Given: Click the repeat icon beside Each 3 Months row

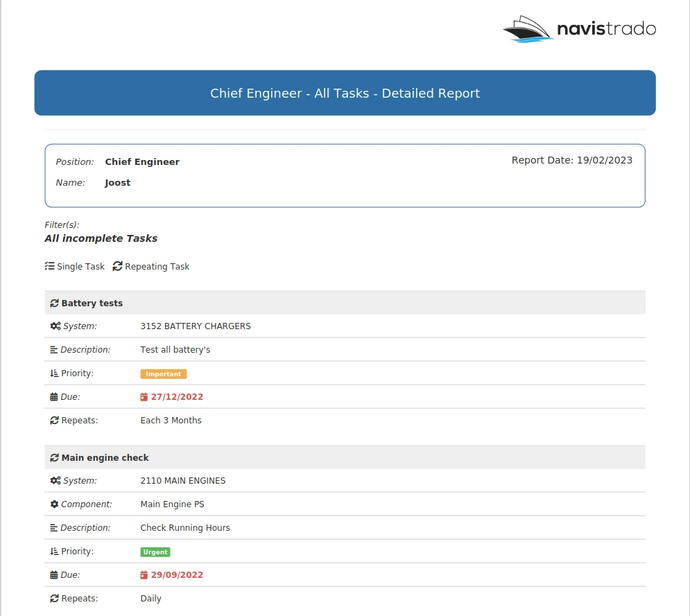Looking at the screenshot, I should click(54, 421).
